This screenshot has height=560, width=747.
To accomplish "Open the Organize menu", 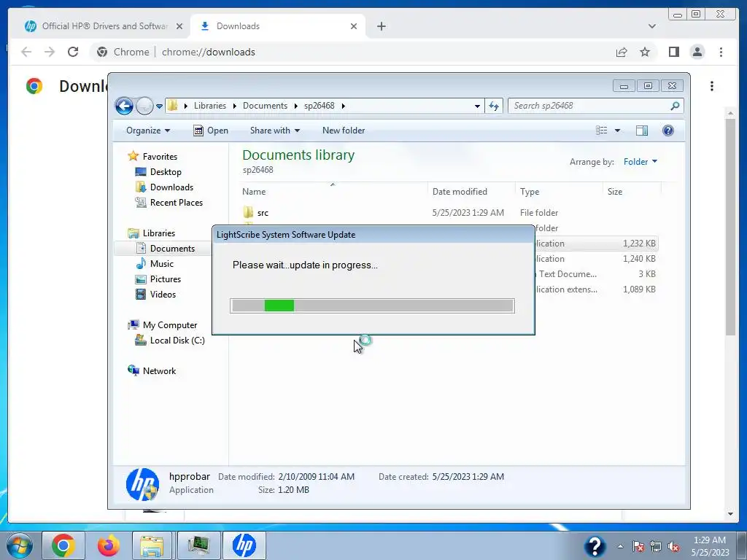I will click(x=147, y=131).
